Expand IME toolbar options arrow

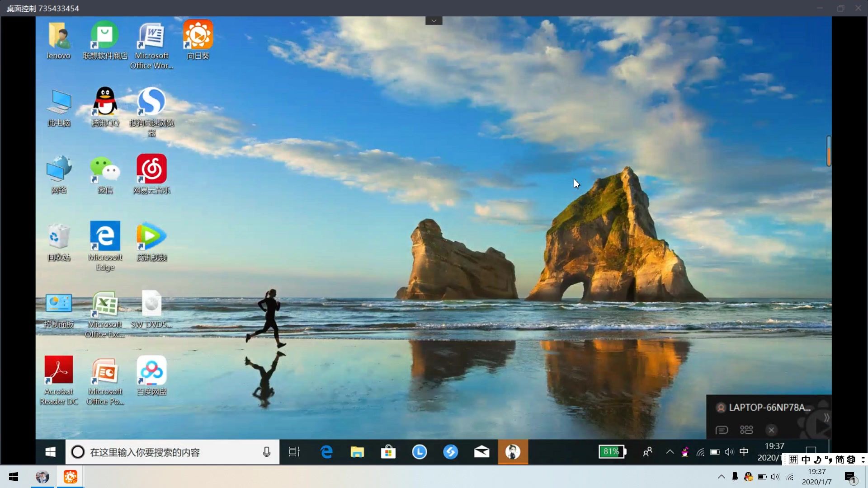(863, 460)
